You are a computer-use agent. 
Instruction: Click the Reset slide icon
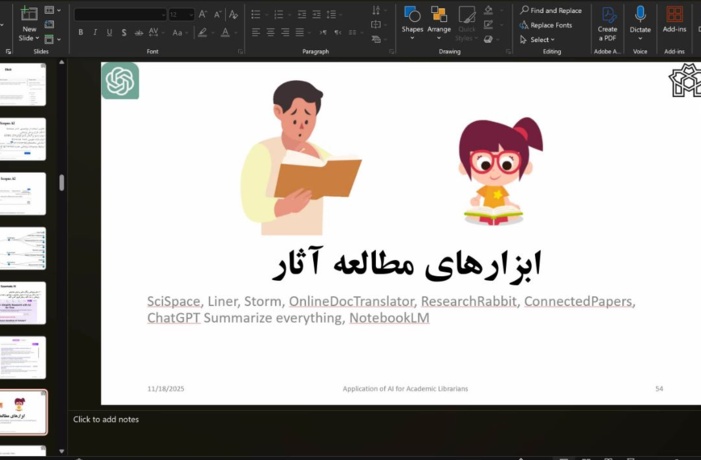(49, 24)
